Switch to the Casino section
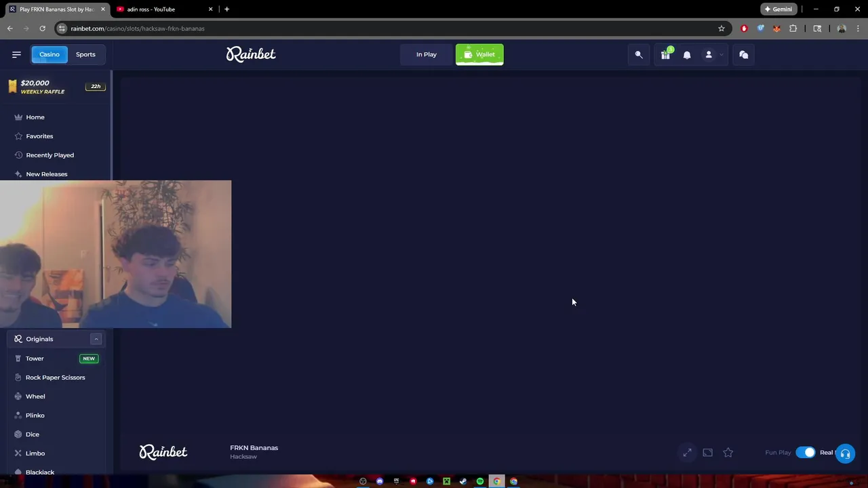 click(49, 54)
